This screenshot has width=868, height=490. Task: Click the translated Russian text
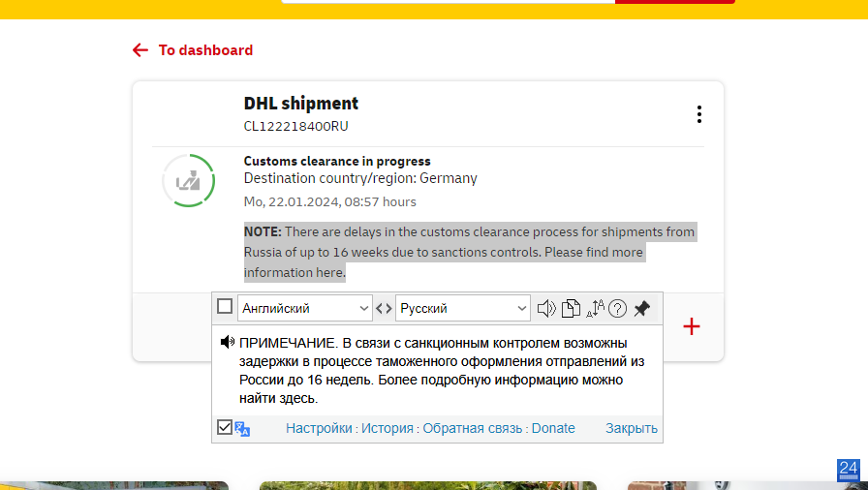click(x=442, y=370)
